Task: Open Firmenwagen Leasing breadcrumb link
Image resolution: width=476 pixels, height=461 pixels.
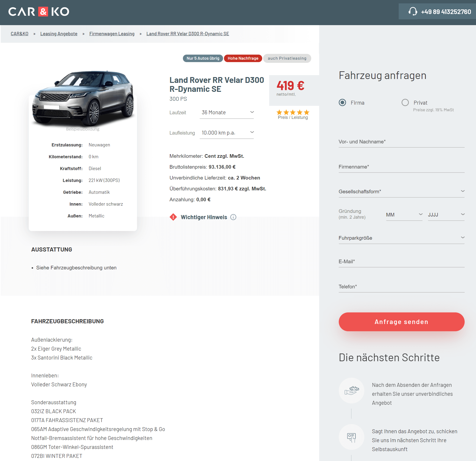Action: [112, 34]
